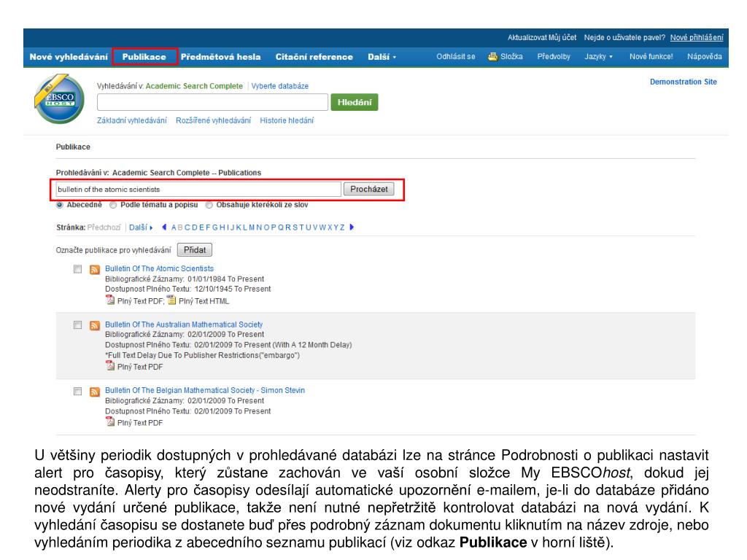Screen dimensions: 747x560
Task: Open Předvolby preferences
Action: pyautogui.click(x=554, y=57)
